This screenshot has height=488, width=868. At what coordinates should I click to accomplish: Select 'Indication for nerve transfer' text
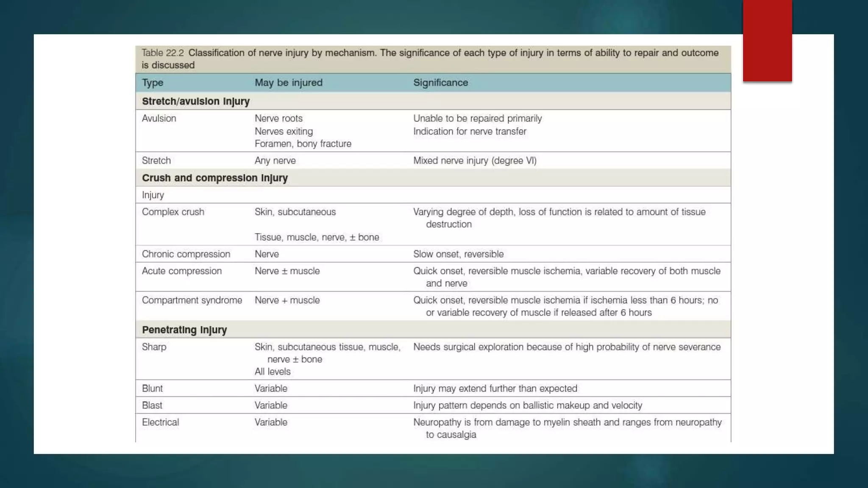[470, 132]
